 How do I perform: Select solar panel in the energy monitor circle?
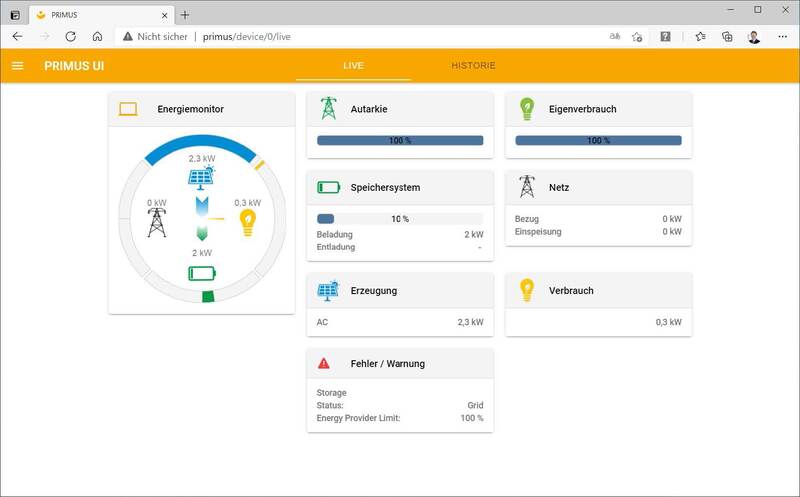pos(201,178)
